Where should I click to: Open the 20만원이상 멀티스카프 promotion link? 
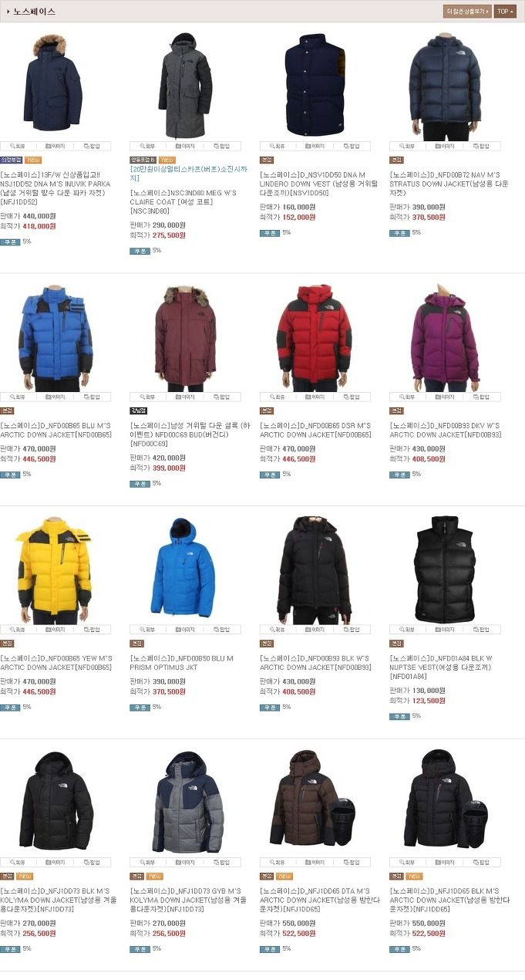point(183,174)
